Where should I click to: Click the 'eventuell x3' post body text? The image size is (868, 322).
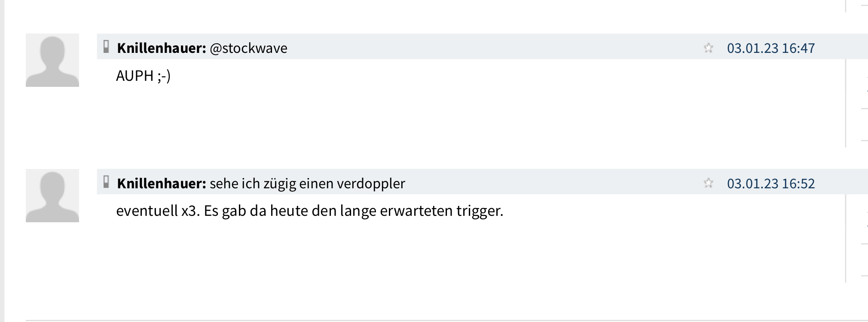[x=309, y=211]
